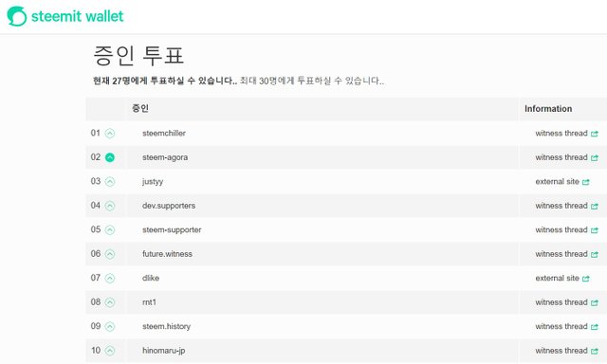Image resolution: width=607 pixels, height=364 pixels.
Task: Open dlike's external site link
Action: pyautogui.click(x=562, y=278)
